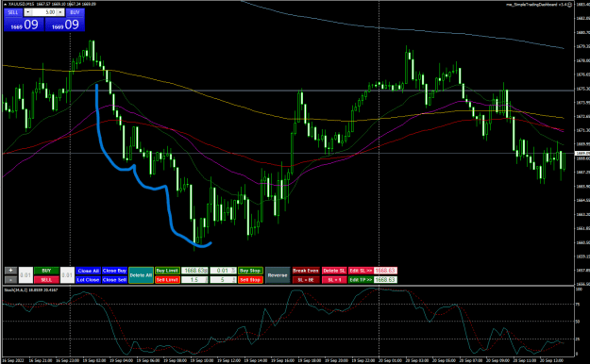Click the blue SELL one-click trading button
Image resolution: width=590 pixels, height=364 pixels.
[13, 12]
